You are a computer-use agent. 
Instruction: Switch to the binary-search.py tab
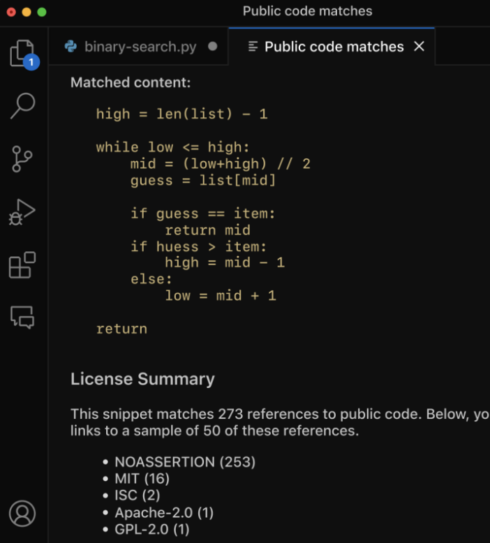[x=139, y=46]
